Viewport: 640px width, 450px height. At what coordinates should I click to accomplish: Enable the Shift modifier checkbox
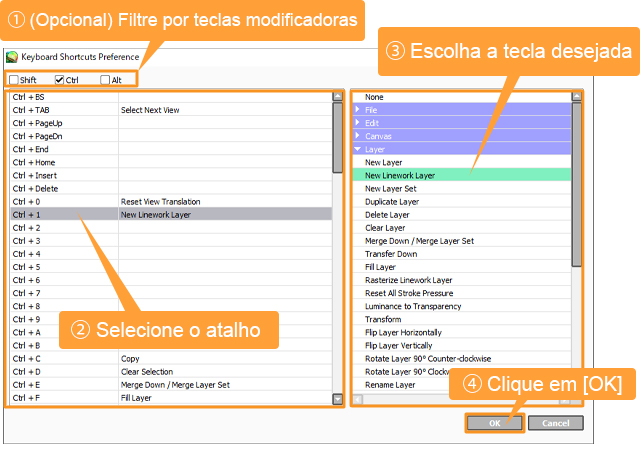pos(14,80)
